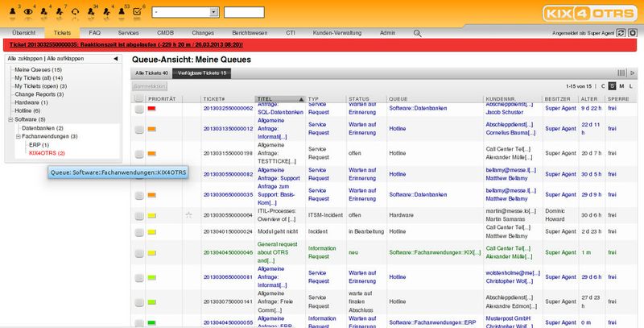Click the logout power icon
644x328 pixels.
click(633, 33)
